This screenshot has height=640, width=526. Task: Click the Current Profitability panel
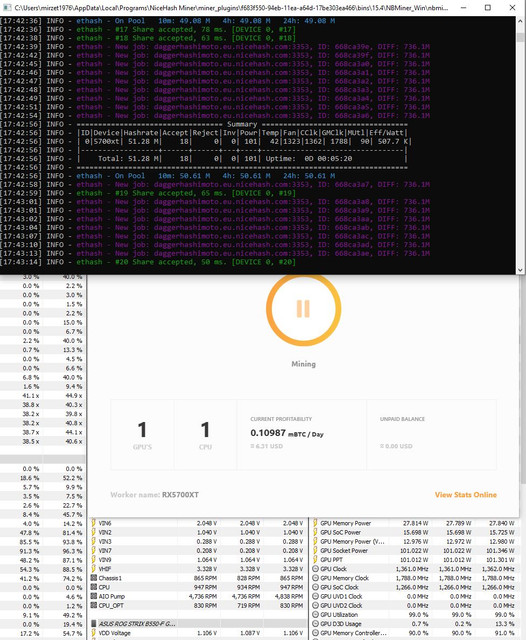pyautogui.click(x=302, y=435)
